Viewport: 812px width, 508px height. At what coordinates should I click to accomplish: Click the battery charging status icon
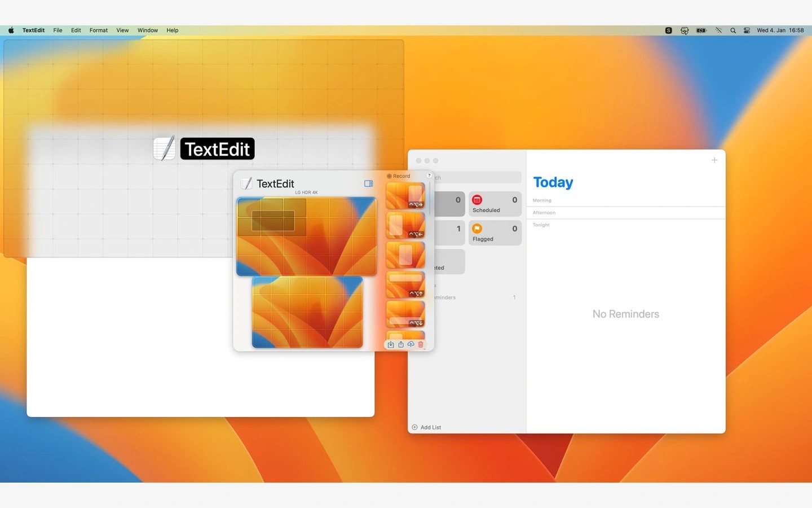click(701, 30)
